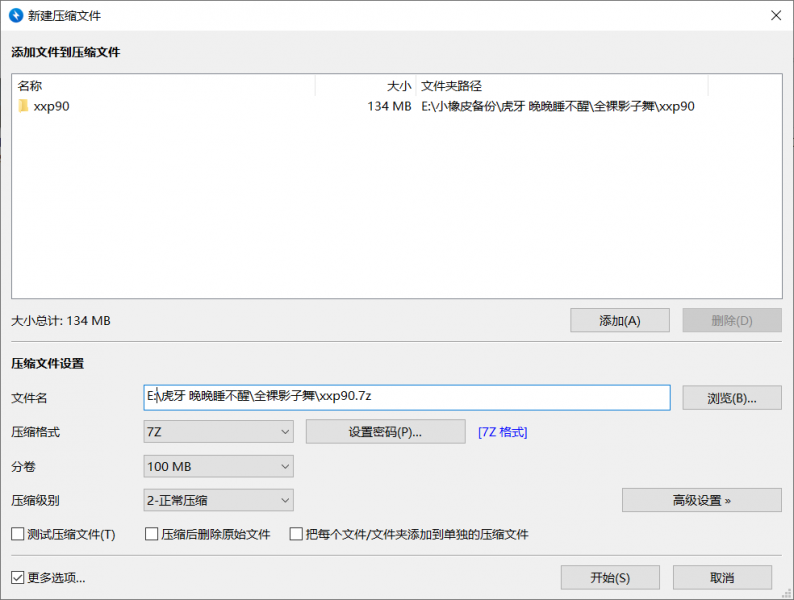Cancel the dialog with 取消 button
Viewport: 794px width, 600px height.
tap(722, 577)
